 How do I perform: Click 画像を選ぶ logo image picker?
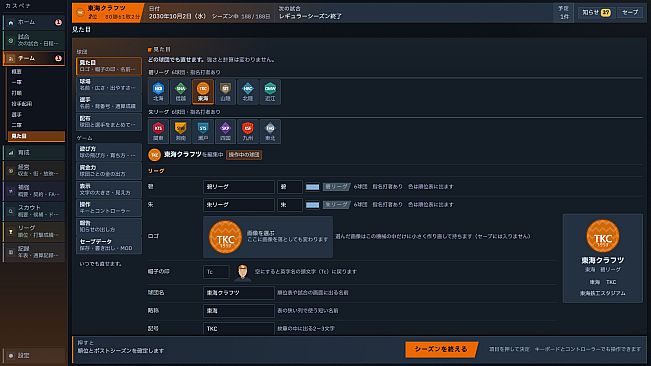point(268,237)
